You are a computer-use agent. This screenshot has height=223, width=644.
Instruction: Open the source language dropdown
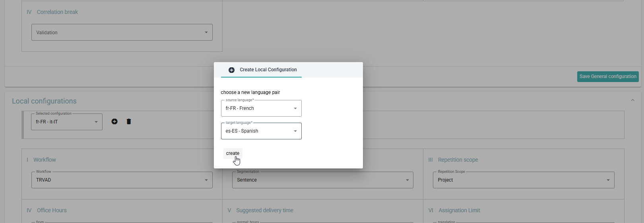click(261, 108)
